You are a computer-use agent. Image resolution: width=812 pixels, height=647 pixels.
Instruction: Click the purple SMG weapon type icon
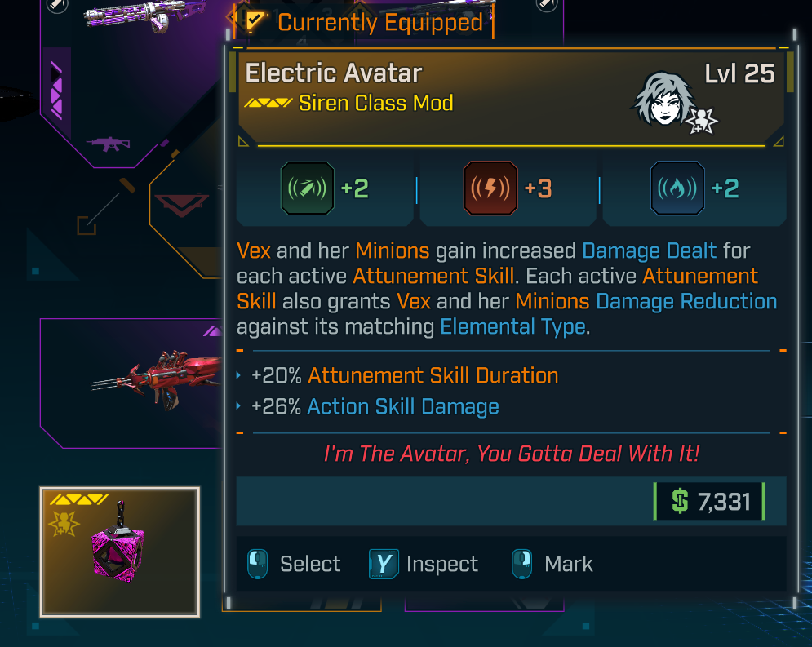[x=109, y=144]
